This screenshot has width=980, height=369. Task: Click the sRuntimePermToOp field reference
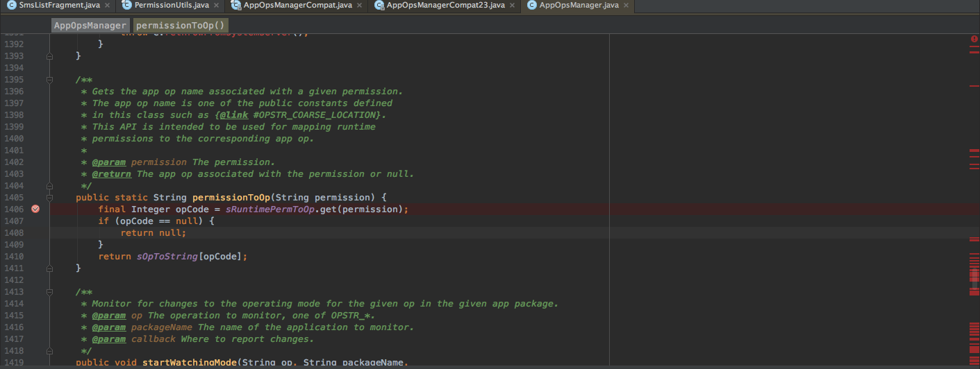click(x=270, y=209)
